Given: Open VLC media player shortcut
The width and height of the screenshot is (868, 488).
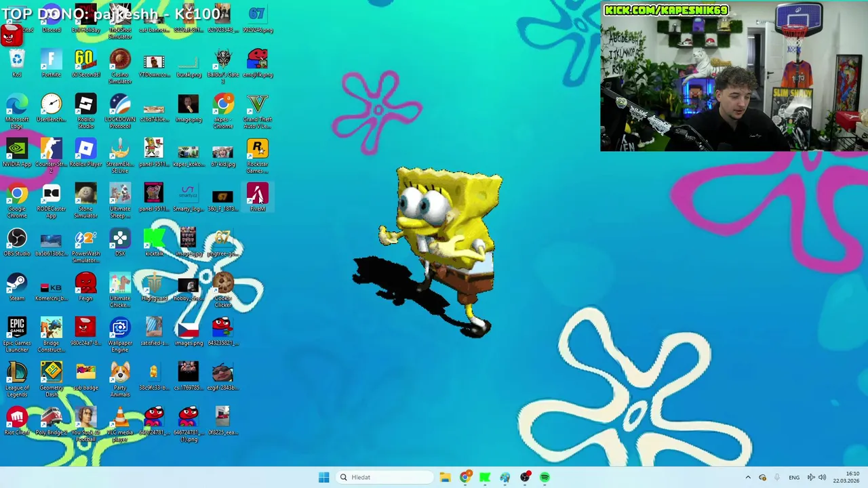Looking at the screenshot, I should click(x=120, y=424).
